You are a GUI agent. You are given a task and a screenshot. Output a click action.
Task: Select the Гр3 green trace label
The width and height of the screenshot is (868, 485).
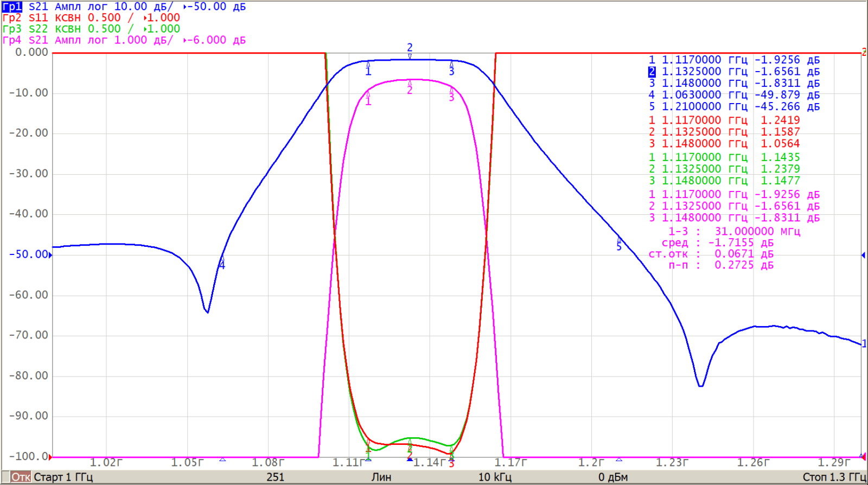click(12, 29)
